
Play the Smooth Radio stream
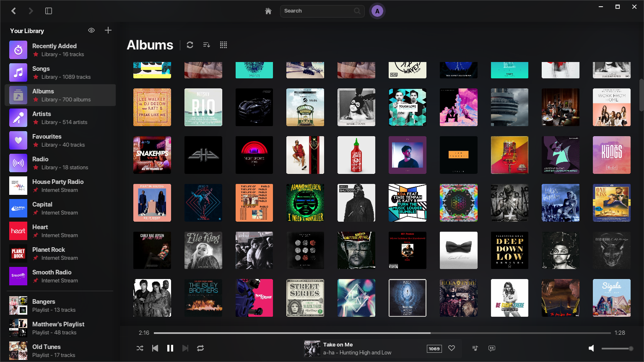pos(60,276)
